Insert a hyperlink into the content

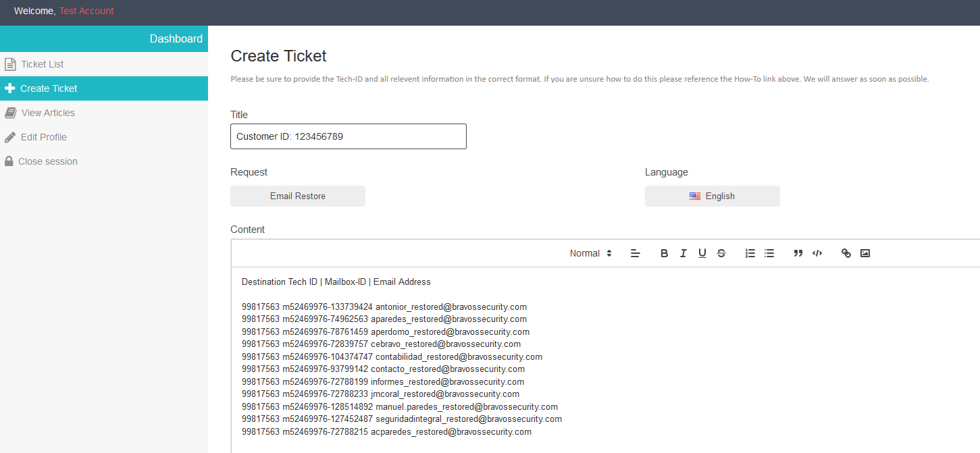point(846,253)
